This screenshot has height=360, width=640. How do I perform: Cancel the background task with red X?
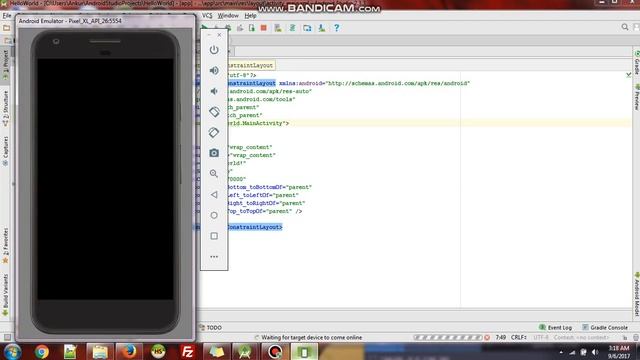pos(487,338)
